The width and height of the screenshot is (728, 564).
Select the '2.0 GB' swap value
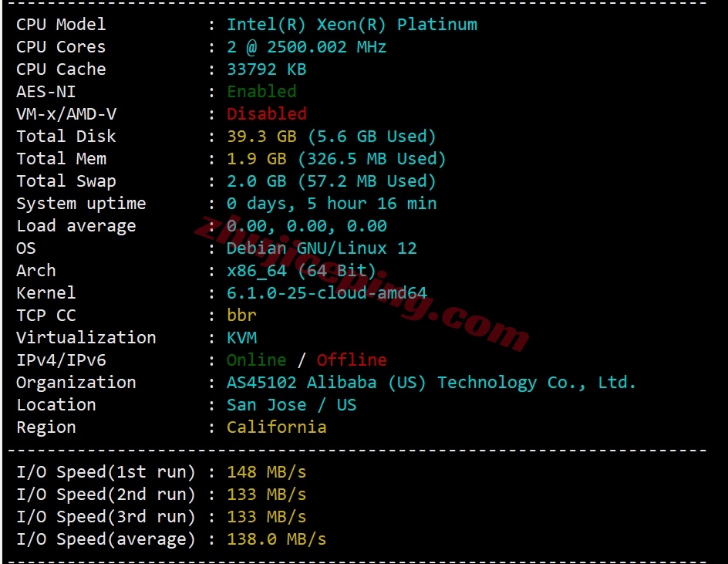point(256,181)
